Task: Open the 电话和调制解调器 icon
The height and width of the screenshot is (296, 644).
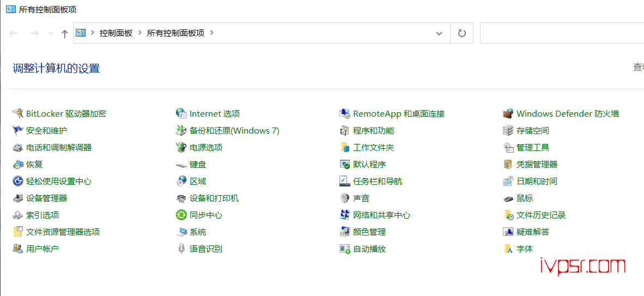Action: coord(18,148)
